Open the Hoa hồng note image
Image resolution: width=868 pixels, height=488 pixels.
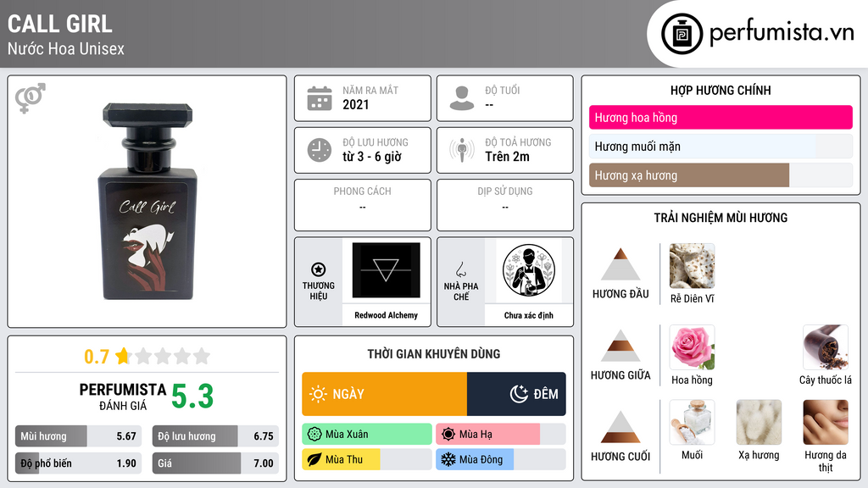tap(692, 347)
